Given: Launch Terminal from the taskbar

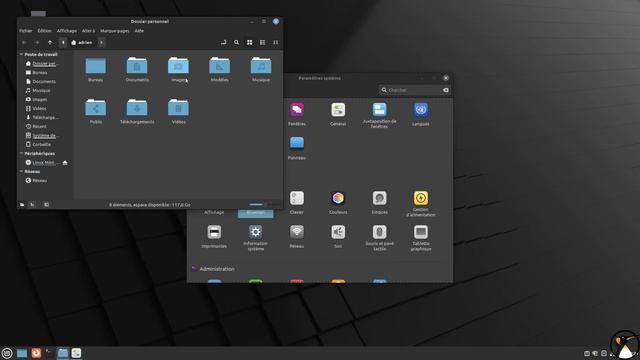Looking at the screenshot, I should pyautogui.click(x=49, y=353).
